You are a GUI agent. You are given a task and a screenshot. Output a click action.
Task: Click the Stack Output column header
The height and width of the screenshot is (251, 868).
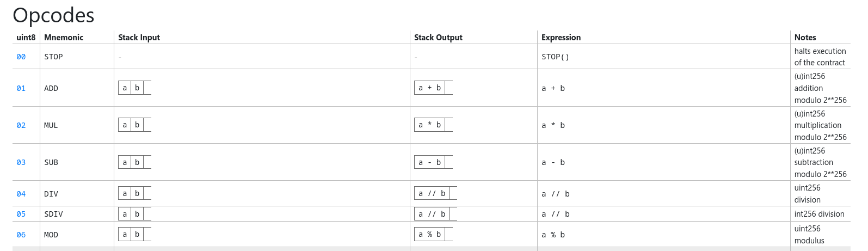[438, 38]
